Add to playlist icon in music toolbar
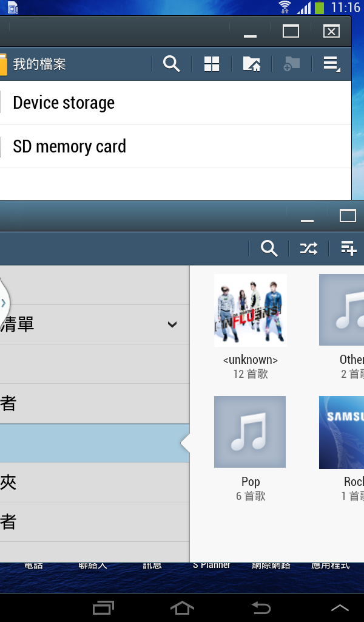The image size is (364, 622). 349,248
